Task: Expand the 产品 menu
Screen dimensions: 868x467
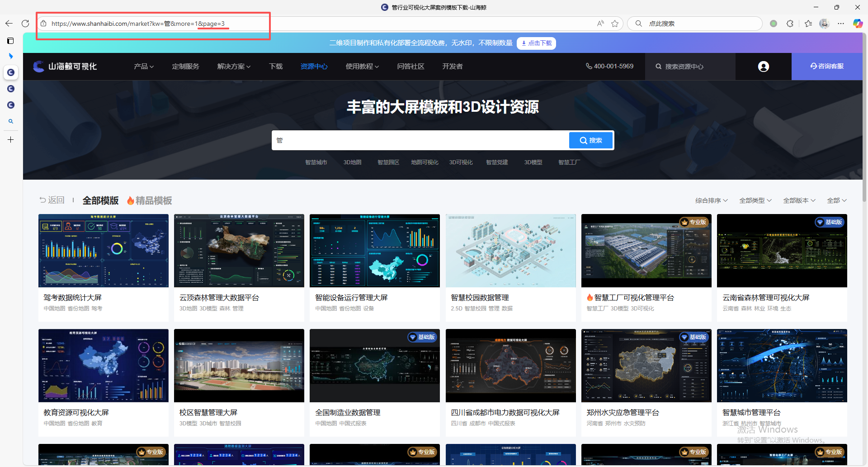Action: (144, 67)
